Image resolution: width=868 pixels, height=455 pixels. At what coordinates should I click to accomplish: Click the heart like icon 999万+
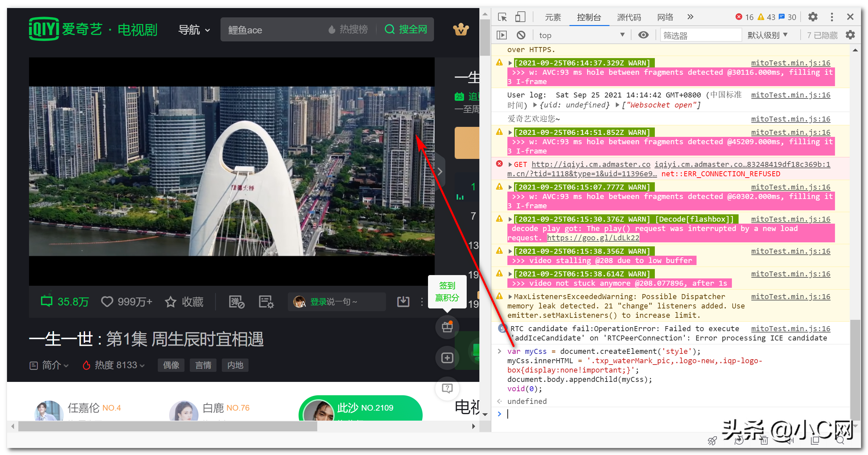(x=107, y=301)
